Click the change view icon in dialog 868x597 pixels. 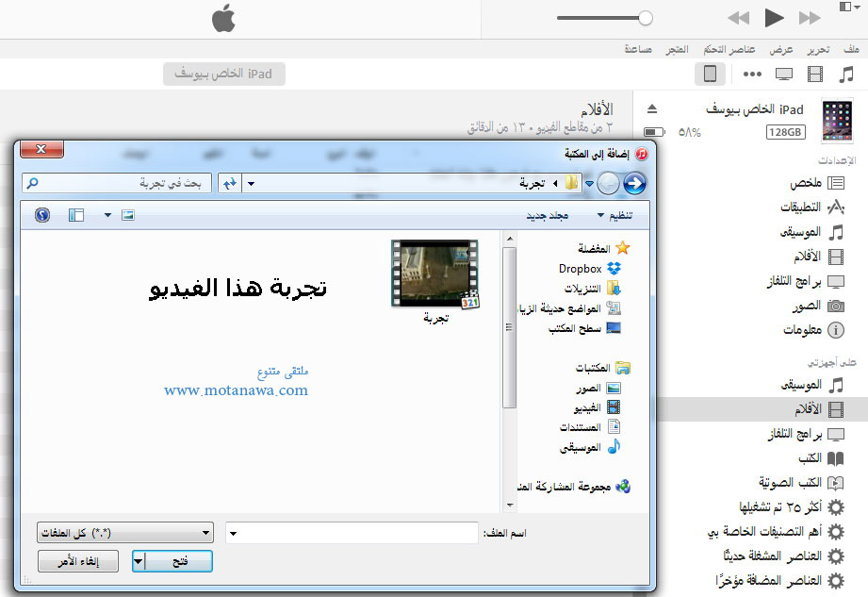coord(128,215)
